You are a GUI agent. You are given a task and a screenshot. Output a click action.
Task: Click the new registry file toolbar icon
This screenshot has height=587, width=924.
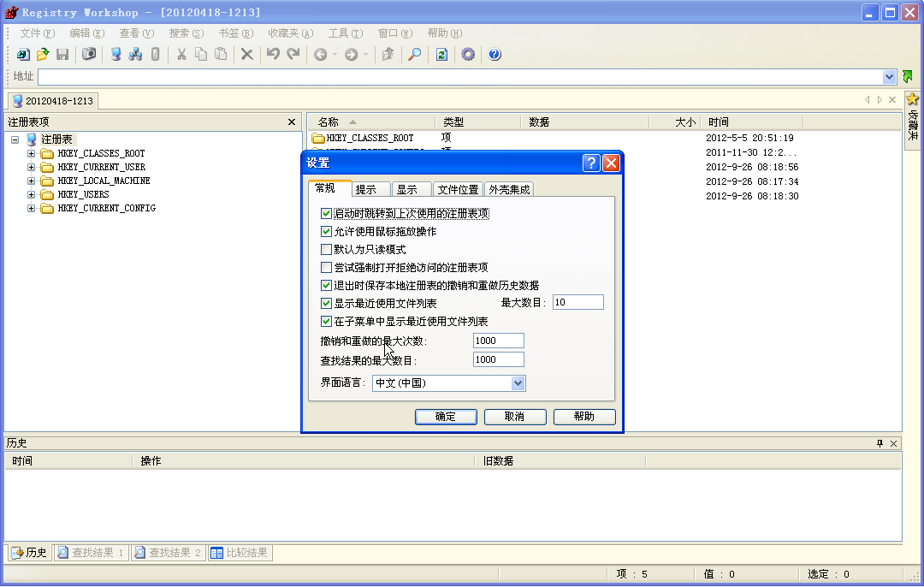pyautogui.click(x=23, y=55)
